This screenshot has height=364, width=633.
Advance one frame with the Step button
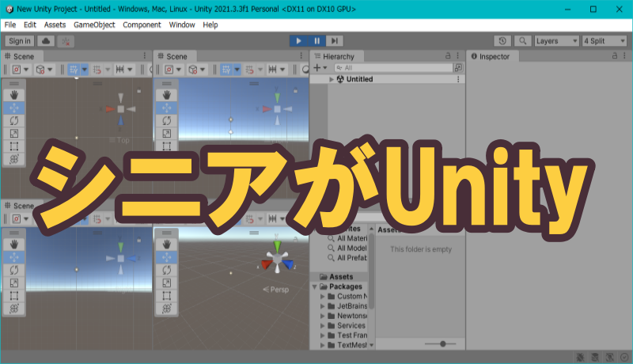335,41
